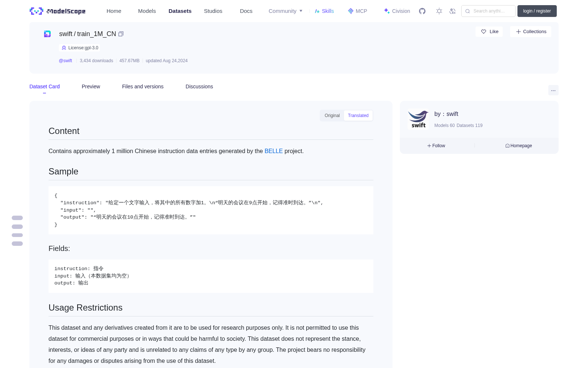The image size is (588, 368).
Task: Open the MCP page
Action: click(357, 11)
